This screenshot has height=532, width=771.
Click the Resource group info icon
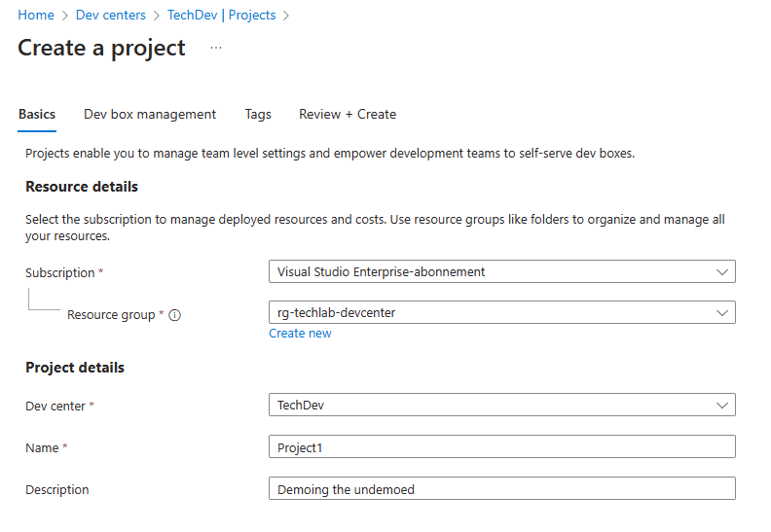(175, 315)
